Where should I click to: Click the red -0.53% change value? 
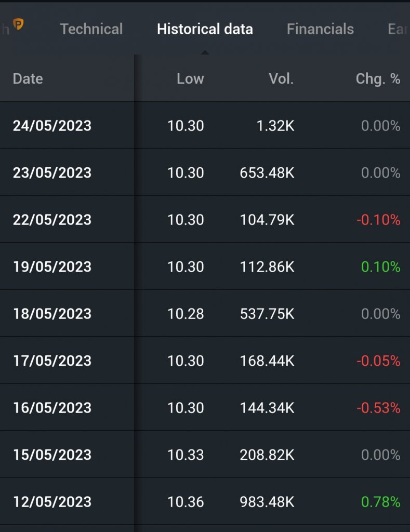(378, 408)
